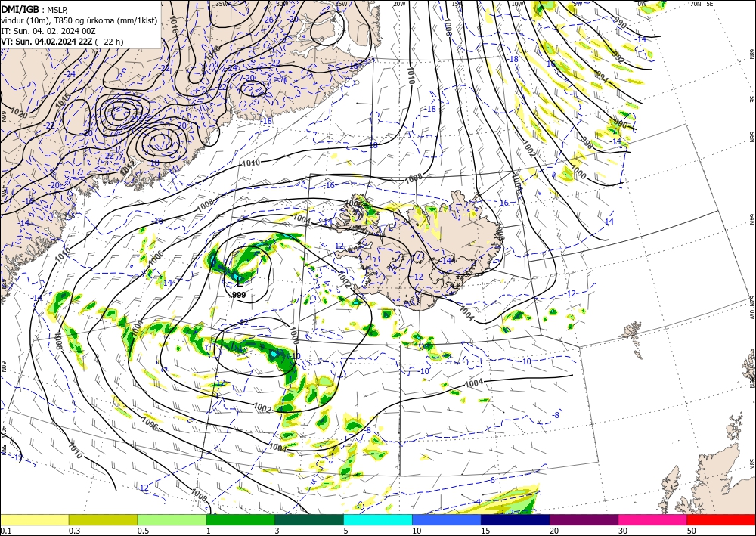Click the light yellow 0.1–0.3 legend swatch
The height and width of the screenshot is (536, 756).
pyautogui.click(x=34, y=519)
